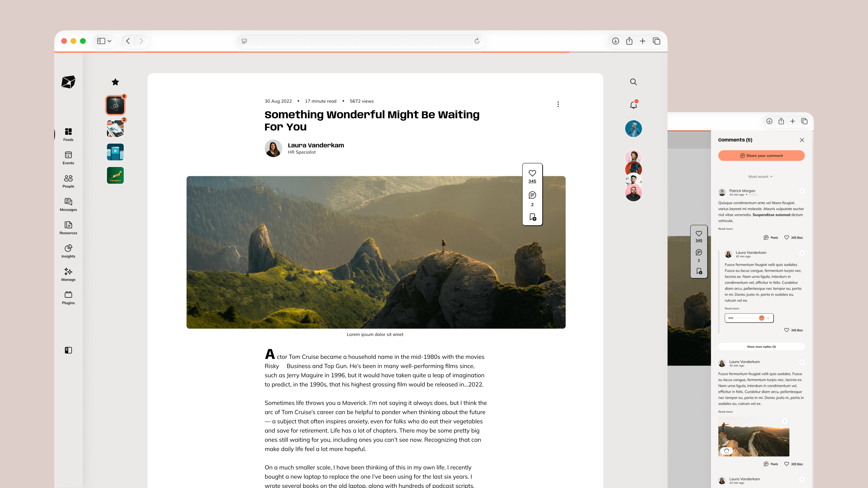Open a new browser tab
This screenshot has height=488, width=868.
click(643, 41)
